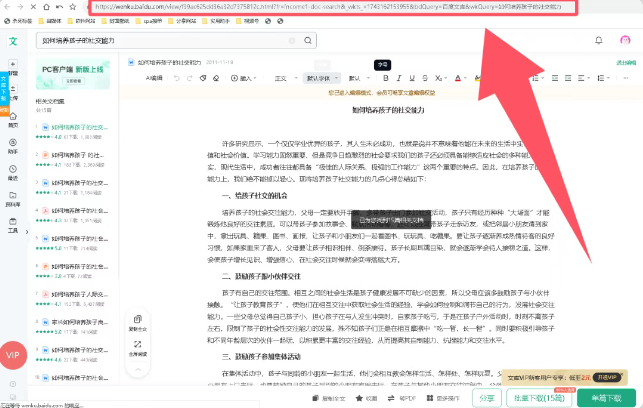Click the increase indent icon
The height and width of the screenshot is (408, 643).
568,78
